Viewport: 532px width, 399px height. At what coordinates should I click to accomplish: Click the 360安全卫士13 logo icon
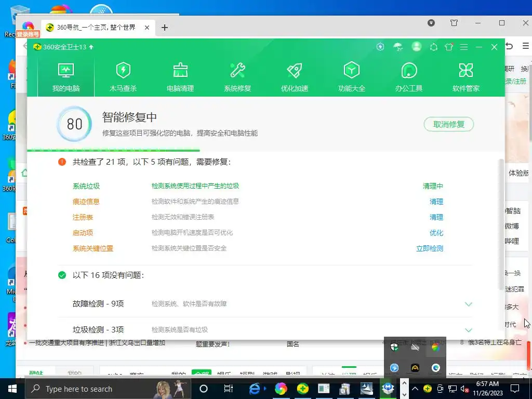(x=37, y=47)
